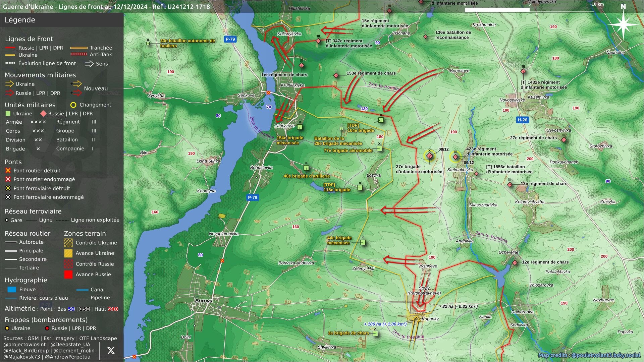The height and width of the screenshot is (362, 644).
Task: Click the Novoplatonivka village label
Action: click(x=223, y=234)
